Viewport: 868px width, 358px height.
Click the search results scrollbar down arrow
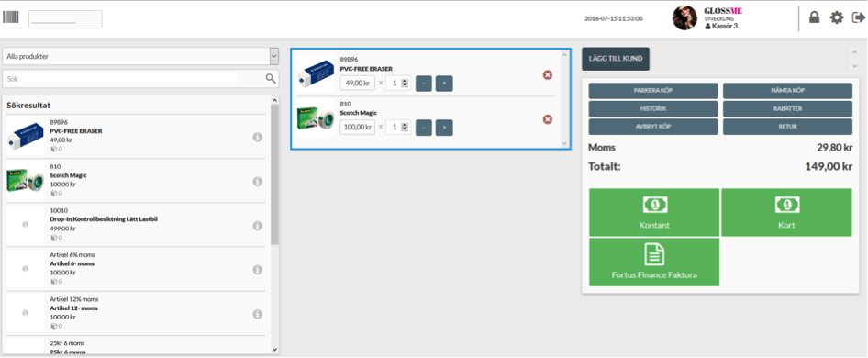(x=275, y=349)
